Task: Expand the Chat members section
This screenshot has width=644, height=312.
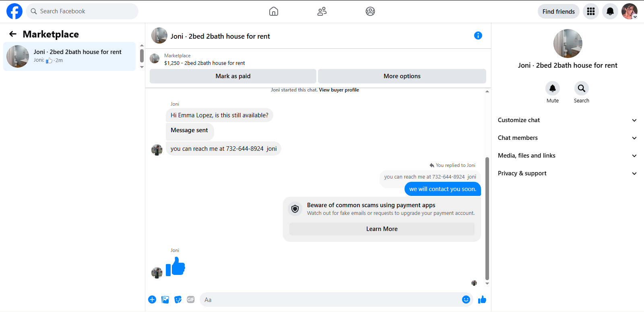Action: click(568, 138)
